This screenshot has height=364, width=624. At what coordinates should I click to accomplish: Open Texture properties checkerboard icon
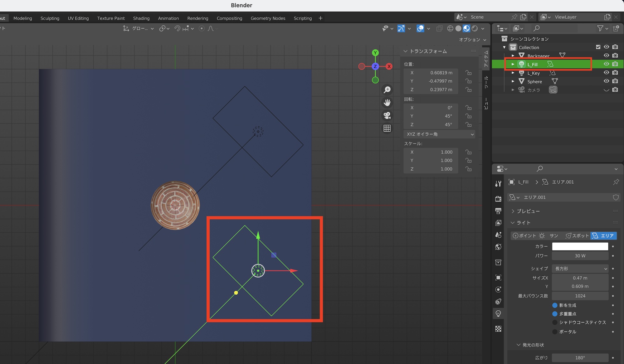click(498, 329)
